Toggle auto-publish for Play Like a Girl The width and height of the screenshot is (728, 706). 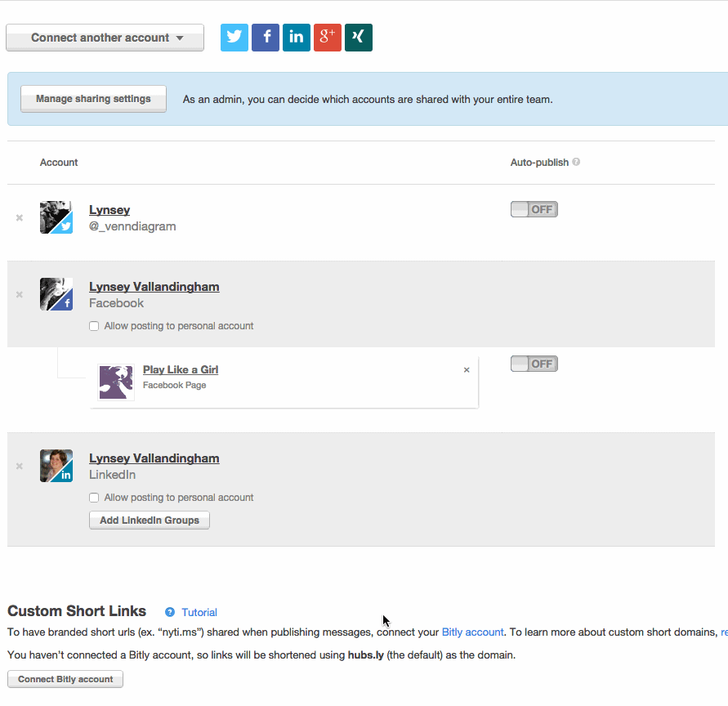click(x=534, y=364)
